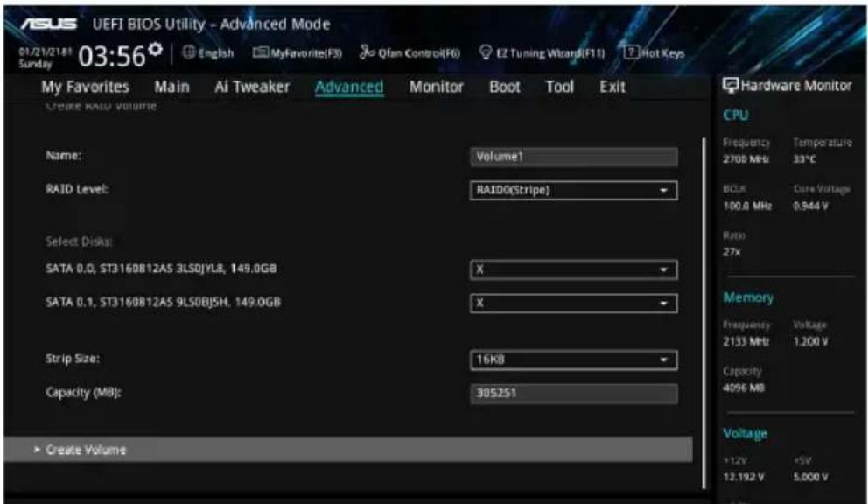Click +5V value 5.000 V
Image resolution: width=868 pixels, height=504 pixels.
(810, 478)
